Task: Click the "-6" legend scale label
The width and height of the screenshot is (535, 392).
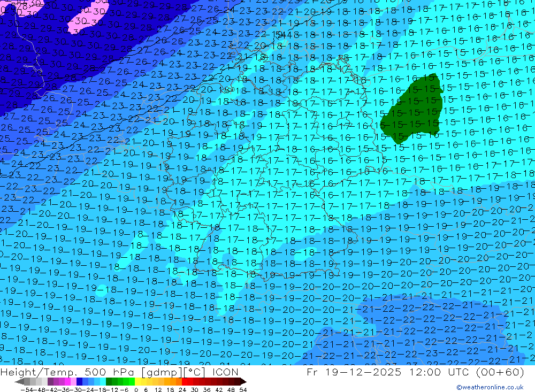Action: coord(124,390)
